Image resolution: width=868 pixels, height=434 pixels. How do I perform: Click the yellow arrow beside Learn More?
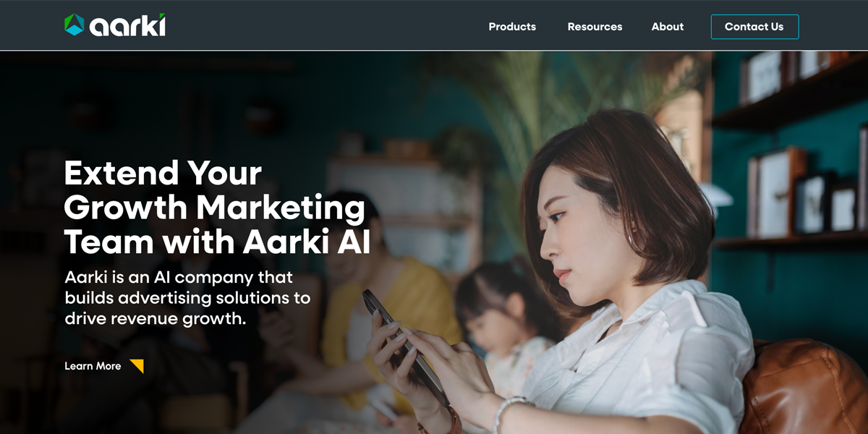(137, 366)
